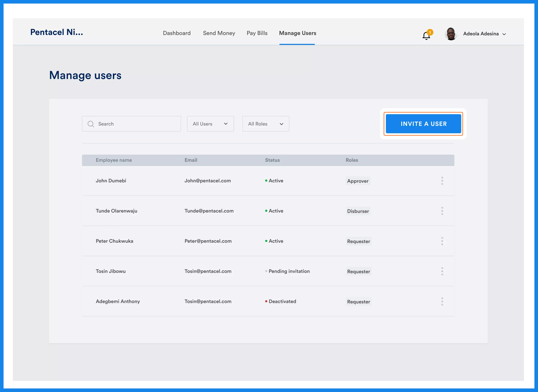
Task: Click the Invite a User button
Action: click(x=424, y=124)
